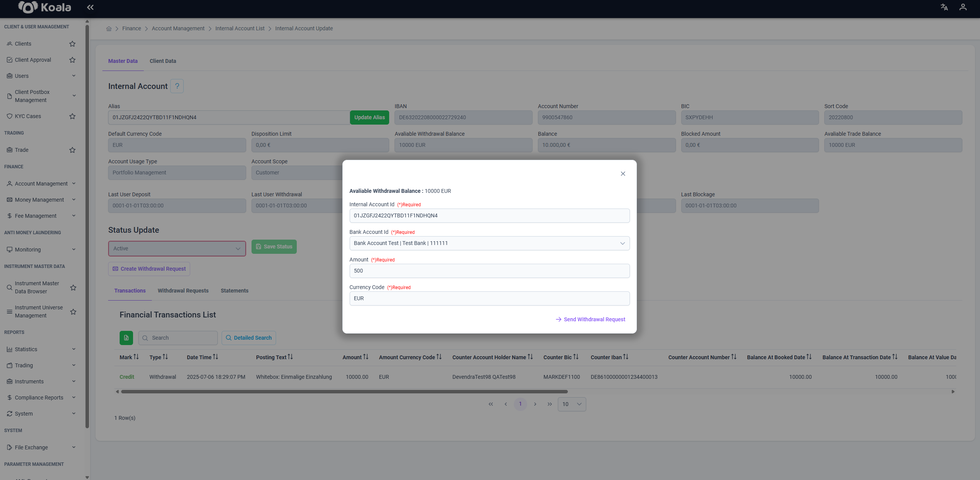The height and width of the screenshot is (480, 980).
Task: Click the Internal Account Id field
Action: click(489, 215)
